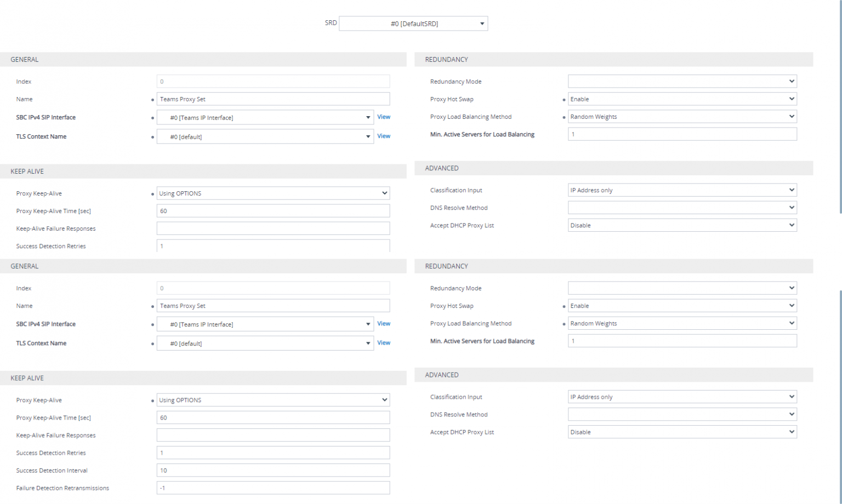
Task: Open the lower Classification Input dropdown
Action: (682, 397)
